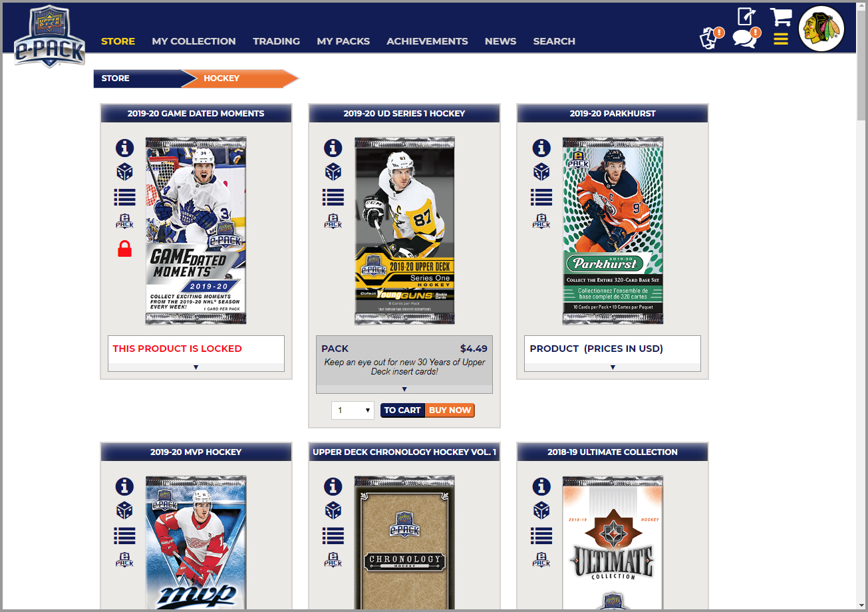This screenshot has width=868, height=612.
Task: Click 'This Product Is Locked' text
Action: (x=178, y=349)
